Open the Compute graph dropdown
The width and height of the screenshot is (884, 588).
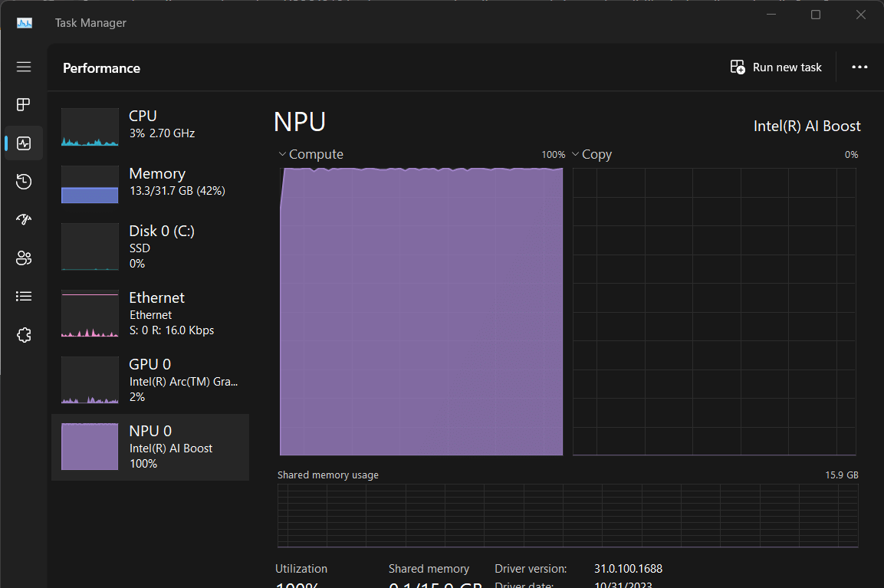tap(282, 154)
